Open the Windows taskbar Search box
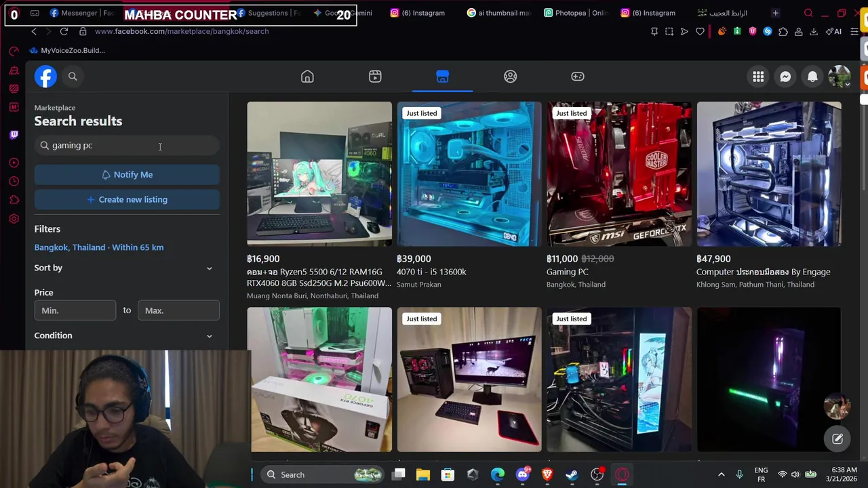 tap(323, 474)
